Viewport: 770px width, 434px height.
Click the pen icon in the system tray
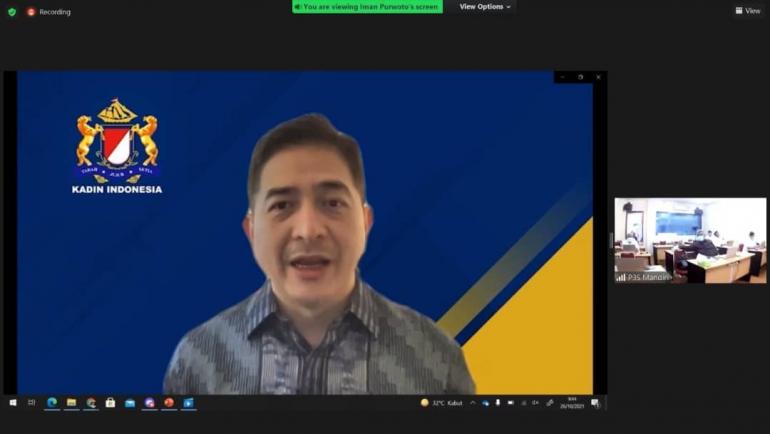(550, 403)
